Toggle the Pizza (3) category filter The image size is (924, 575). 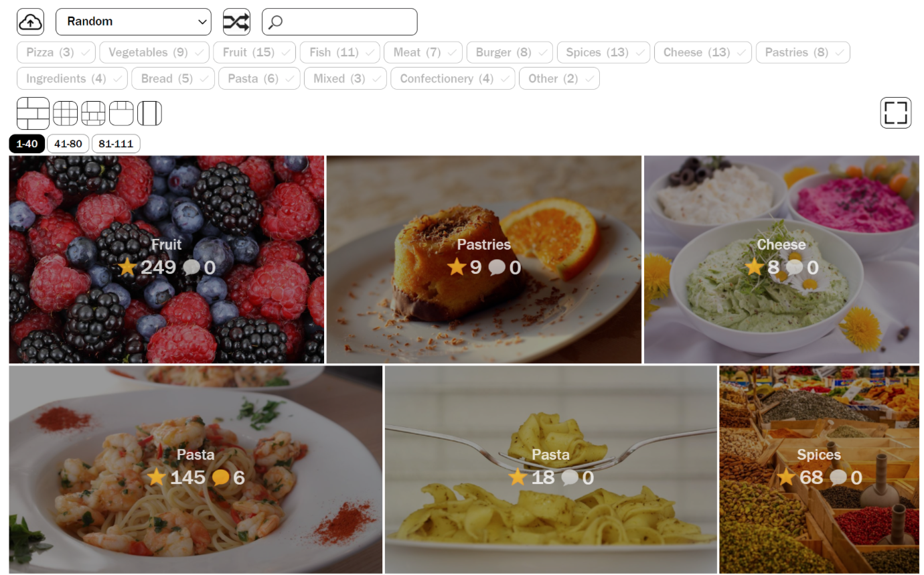click(x=56, y=52)
